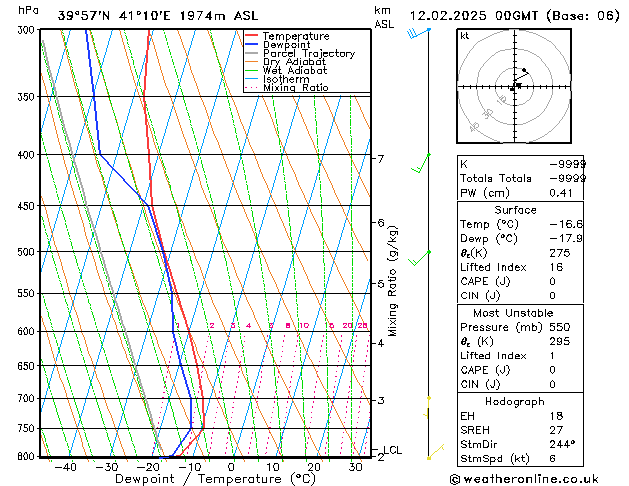The image size is (629, 486).
Task: Click the surface theta-e value 275
Action: click(560, 253)
